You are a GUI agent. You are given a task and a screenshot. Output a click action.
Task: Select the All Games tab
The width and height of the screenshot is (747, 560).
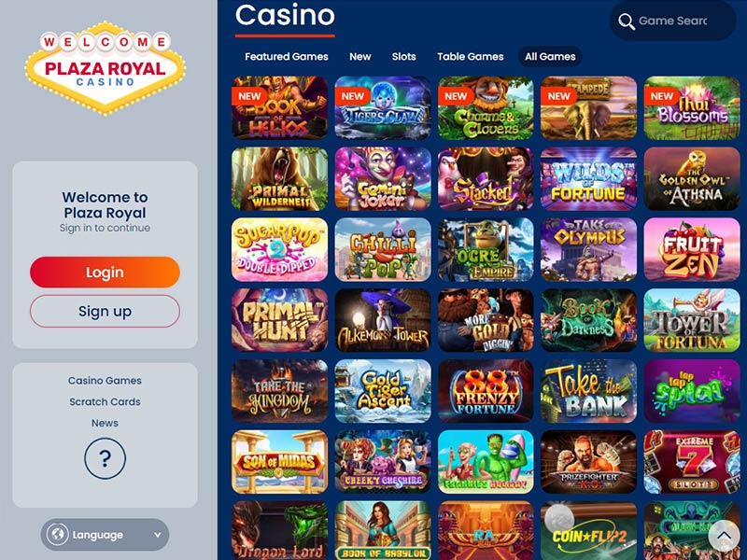pos(550,57)
